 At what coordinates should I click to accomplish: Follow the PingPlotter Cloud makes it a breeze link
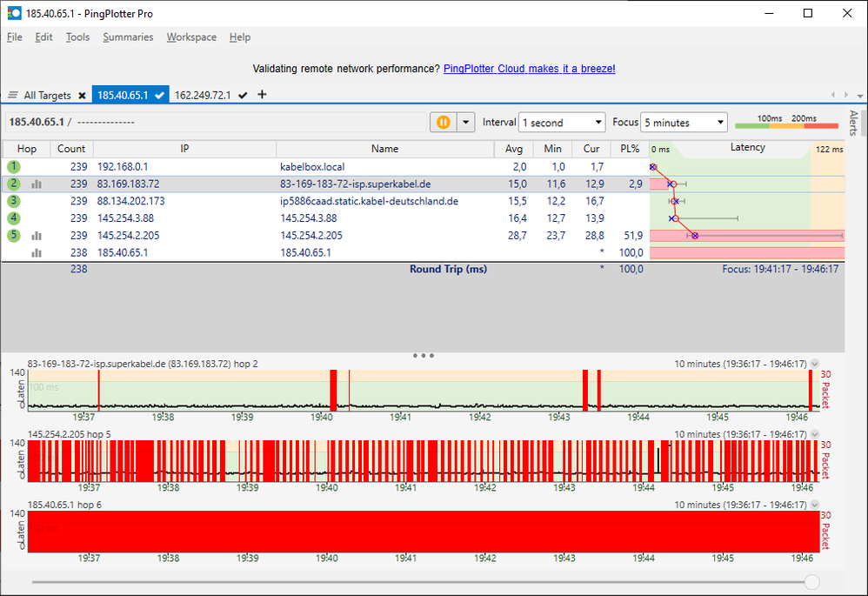529,69
